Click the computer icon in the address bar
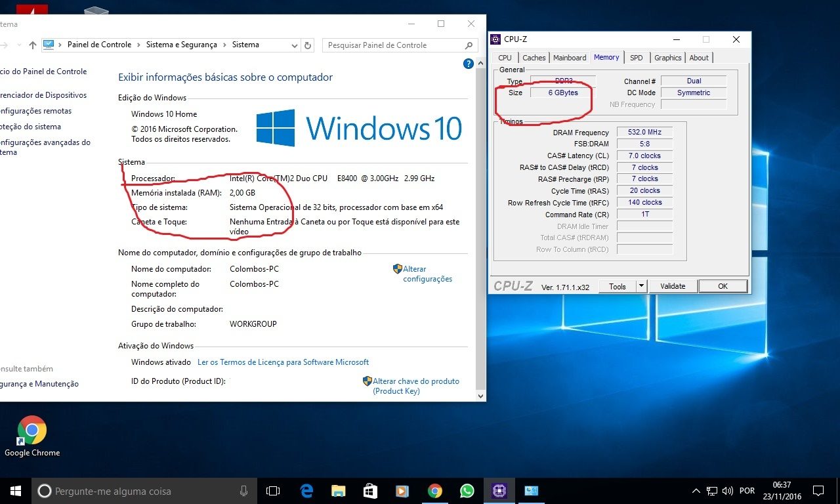 [49, 45]
